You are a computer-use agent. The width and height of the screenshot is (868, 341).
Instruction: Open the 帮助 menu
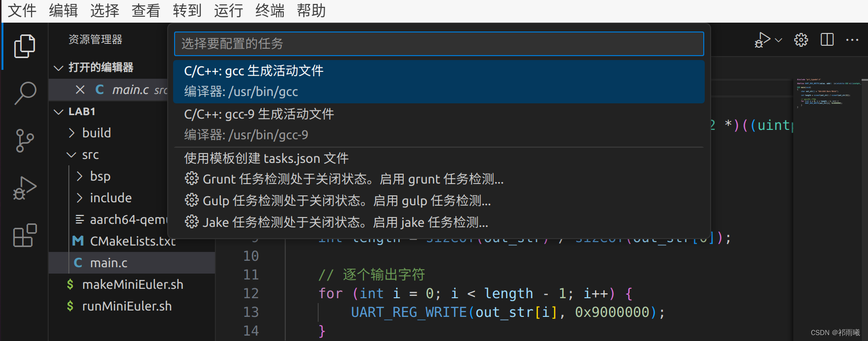[311, 10]
